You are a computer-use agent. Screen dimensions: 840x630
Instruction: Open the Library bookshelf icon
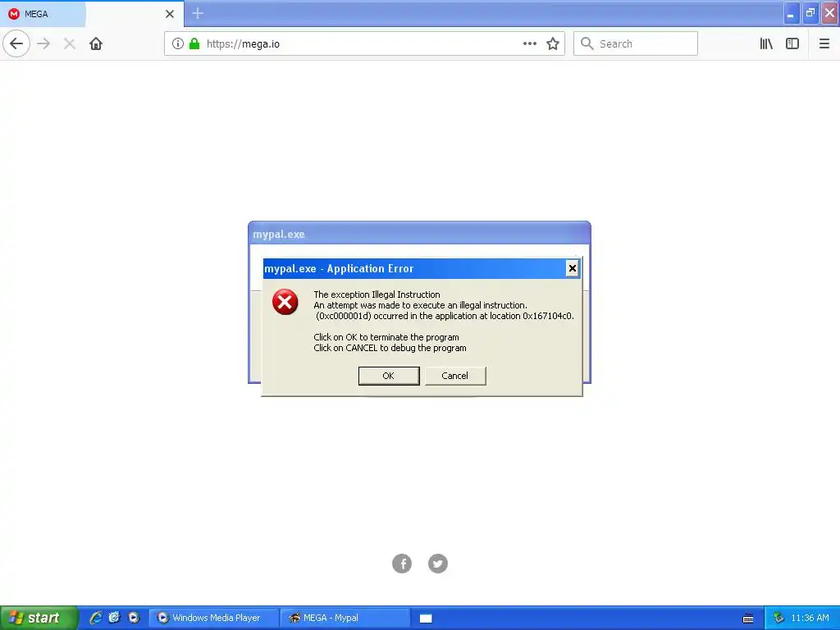pos(766,44)
